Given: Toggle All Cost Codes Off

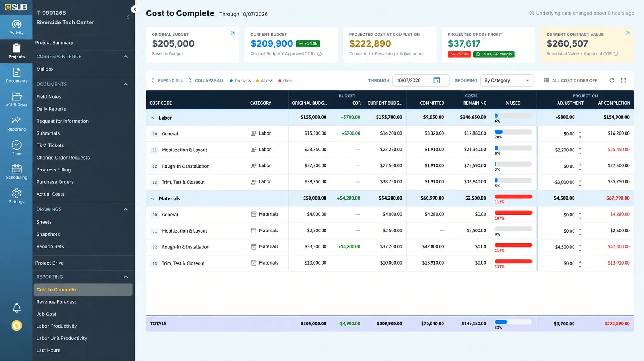Looking at the screenshot, I should 571,80.
